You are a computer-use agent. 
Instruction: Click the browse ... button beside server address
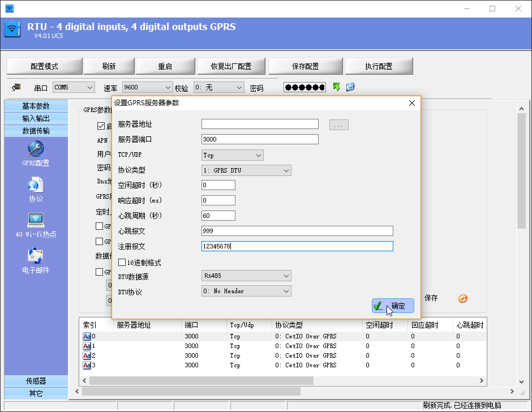(338, 125)
